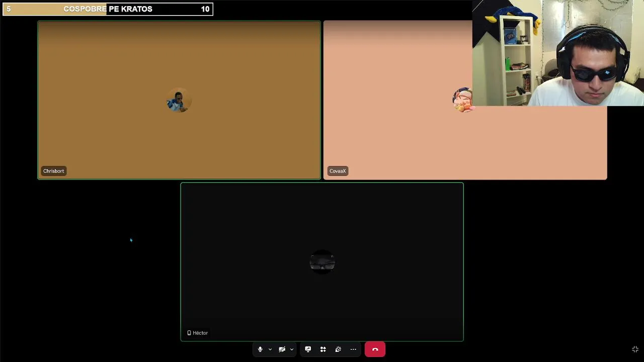
Task: Disconnect from the call
Action: [x=375, y=349]
